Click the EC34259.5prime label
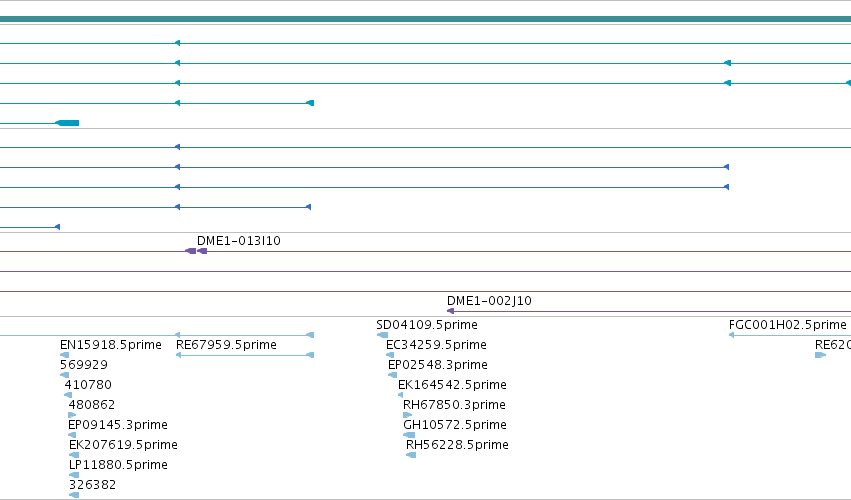The image size is (851, 500). click(x=436, y=345)
